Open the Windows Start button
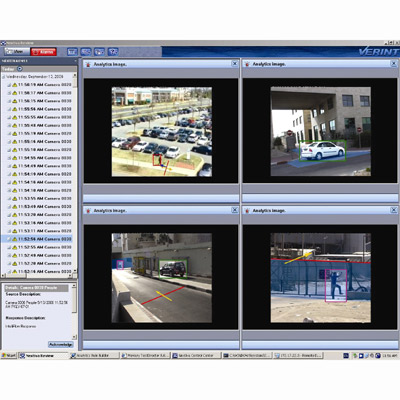 click(x=9, y=356)
